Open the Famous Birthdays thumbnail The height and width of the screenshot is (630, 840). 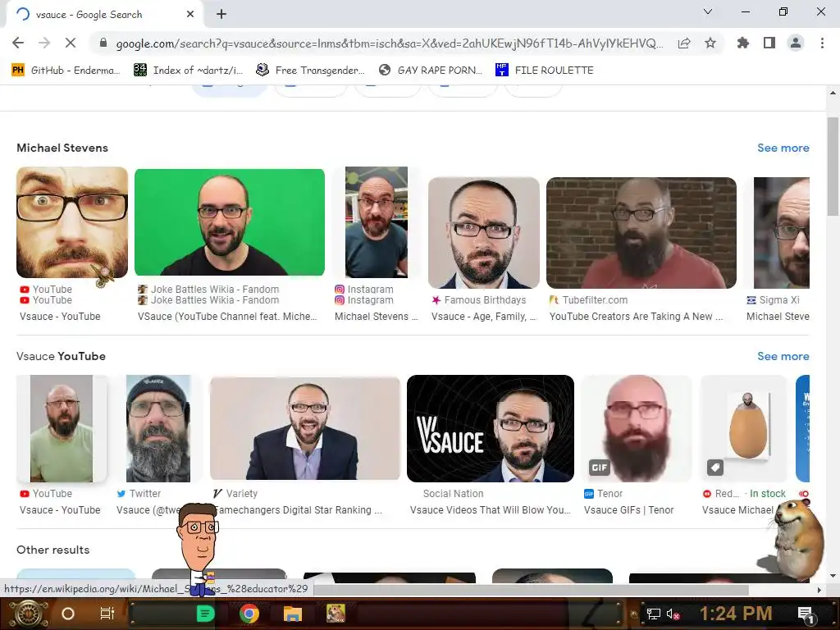pos(484,233)
